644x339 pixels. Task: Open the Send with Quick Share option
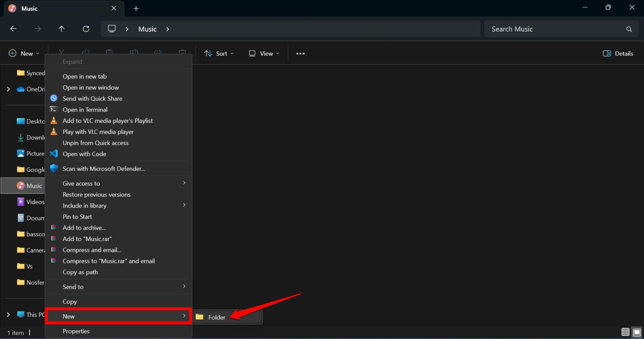click(92, 98)
